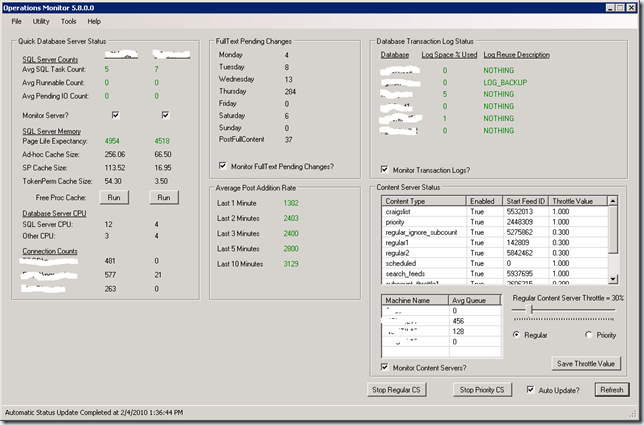This screenshot has width=644, height=425.
Task: Select the scheduled content type row
Action: [x=494, y=263]
